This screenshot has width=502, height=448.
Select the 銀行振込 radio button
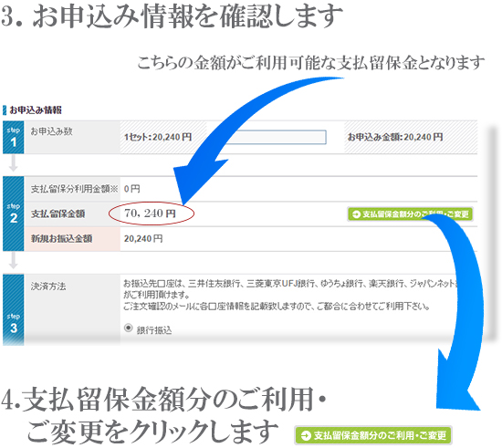click(x=129, y=328)
